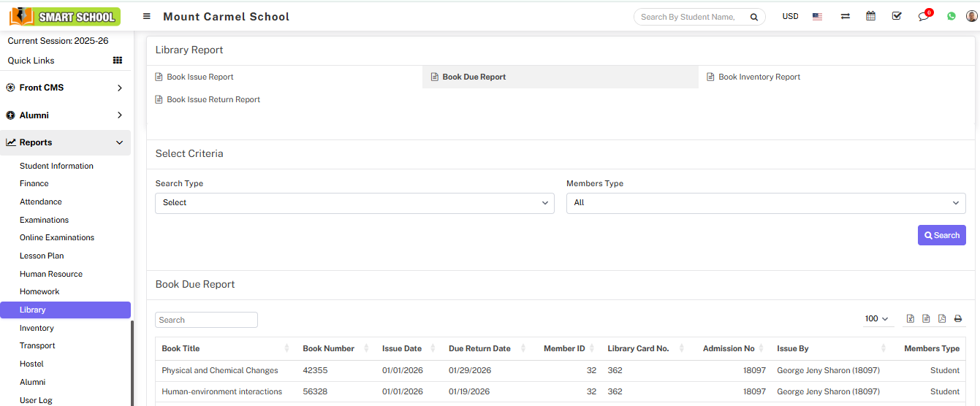Export table as Excel file
980x406 pixels.
click(910, 319)
